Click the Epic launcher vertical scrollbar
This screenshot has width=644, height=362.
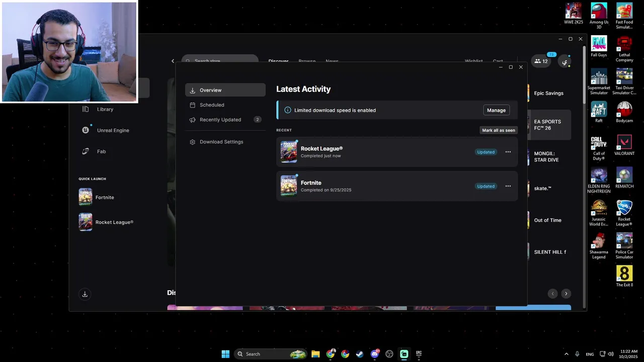(x=584, y=75)
